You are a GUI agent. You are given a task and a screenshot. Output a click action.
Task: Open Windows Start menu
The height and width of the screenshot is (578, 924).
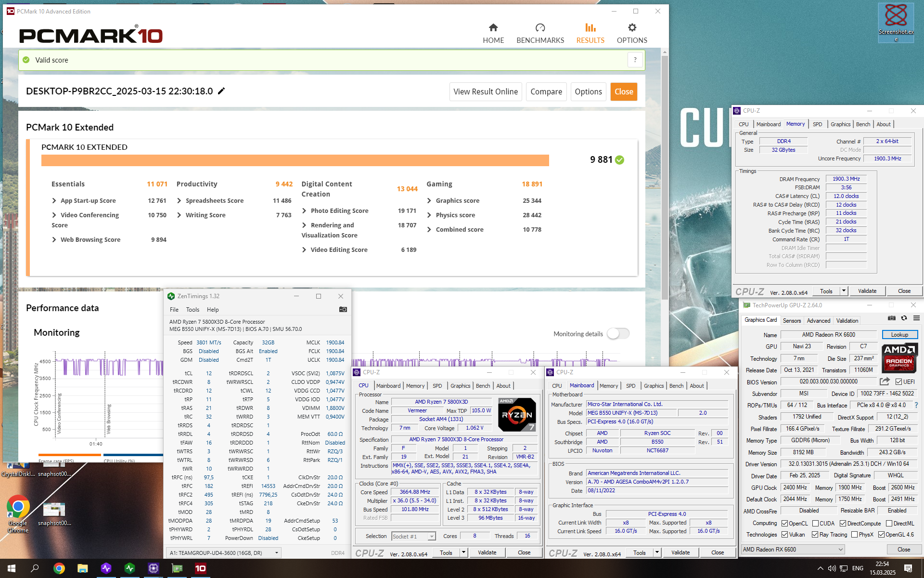pos(12,568)
